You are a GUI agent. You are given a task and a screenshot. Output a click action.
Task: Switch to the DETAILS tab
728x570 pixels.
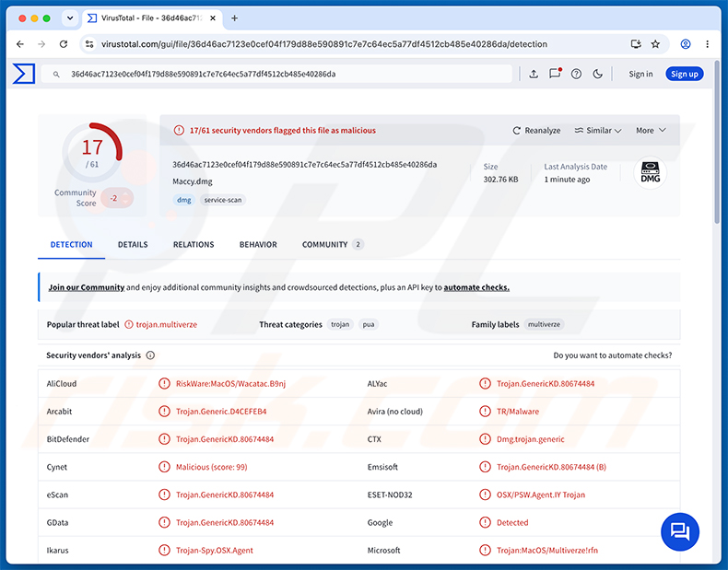point(133,244)
